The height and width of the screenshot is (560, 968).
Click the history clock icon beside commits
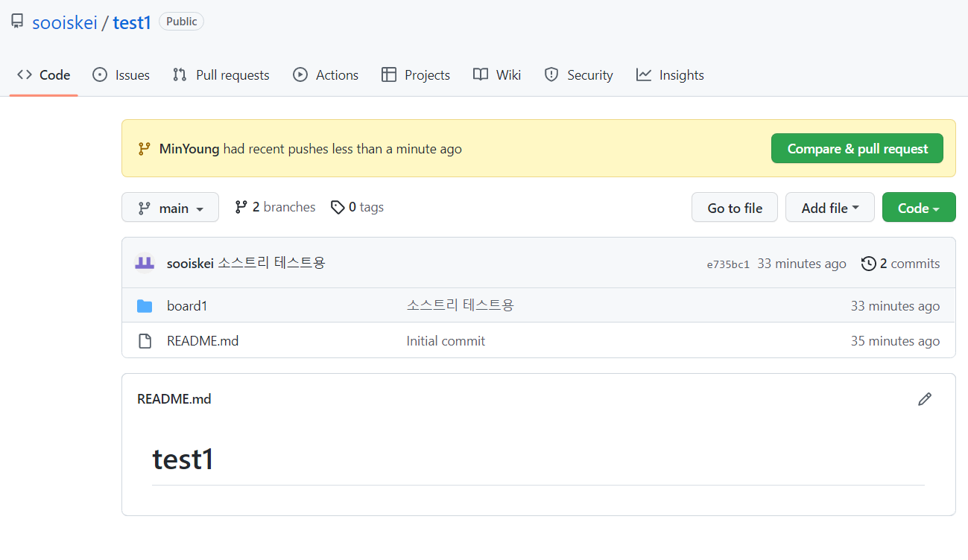point(868,264)
